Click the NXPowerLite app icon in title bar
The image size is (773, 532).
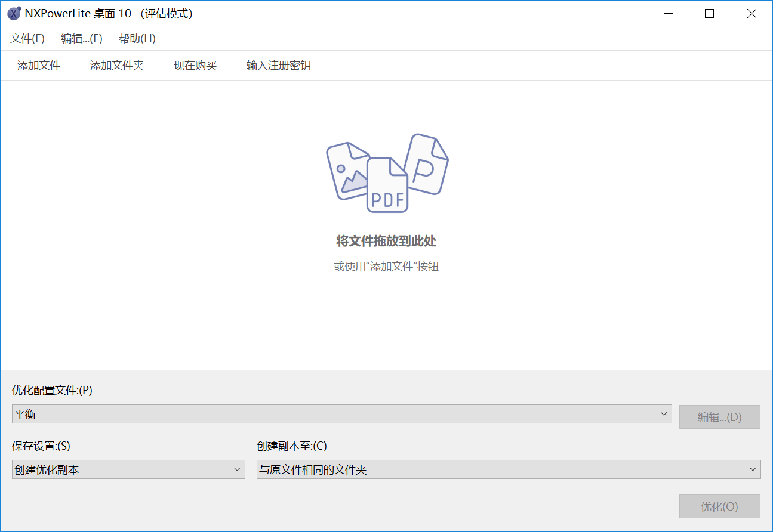tap(14, 14)
